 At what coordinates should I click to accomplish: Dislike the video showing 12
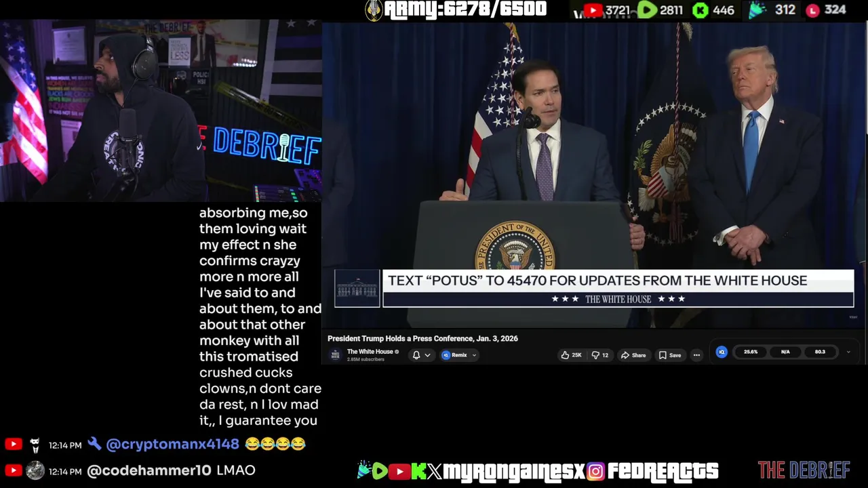pos(600,355)
